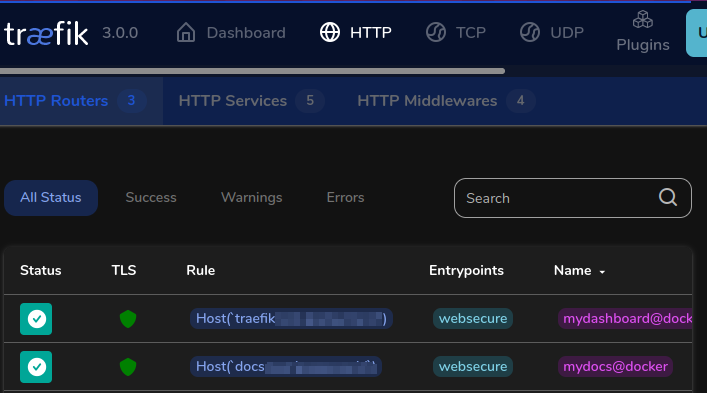Image resolution: width=707 pixels, height=393 pixels.
Task: Open the mydashboard@docker router
Action: pyautogui.click(x=625, y=319)
